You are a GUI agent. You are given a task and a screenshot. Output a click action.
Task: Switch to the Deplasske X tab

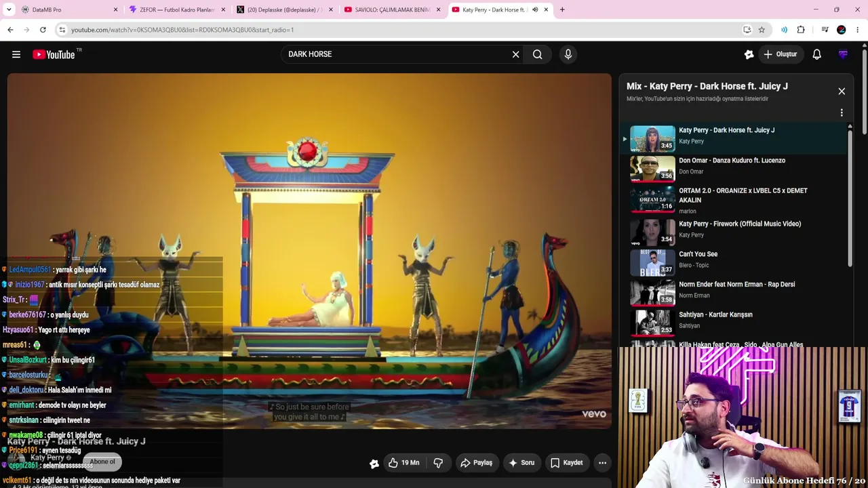pyautogui.click(x=284, y=9)
